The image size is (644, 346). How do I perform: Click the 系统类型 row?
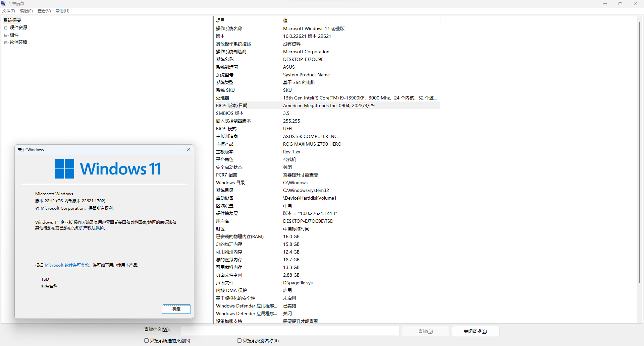(x=327, y=82)
